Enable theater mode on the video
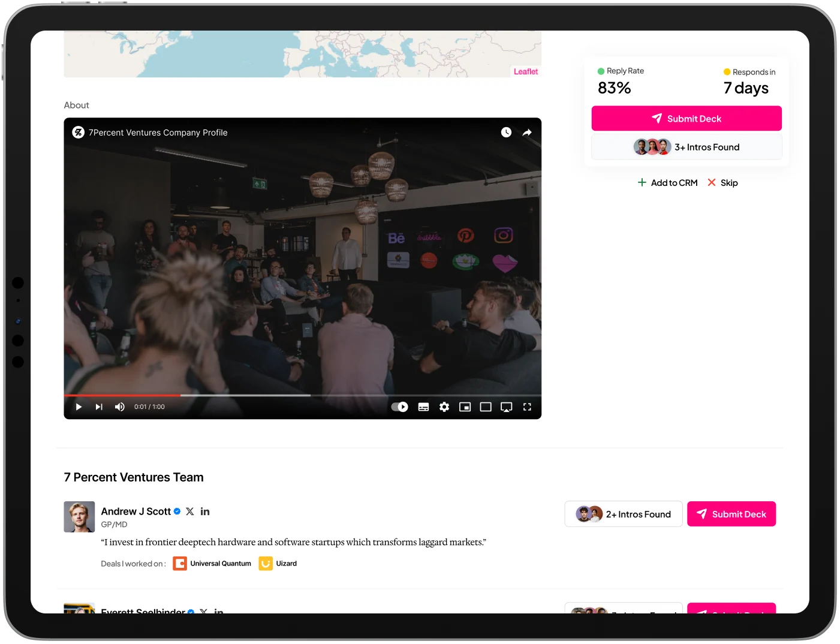Viewport: 840px width, 644px height. pos(486,407)
